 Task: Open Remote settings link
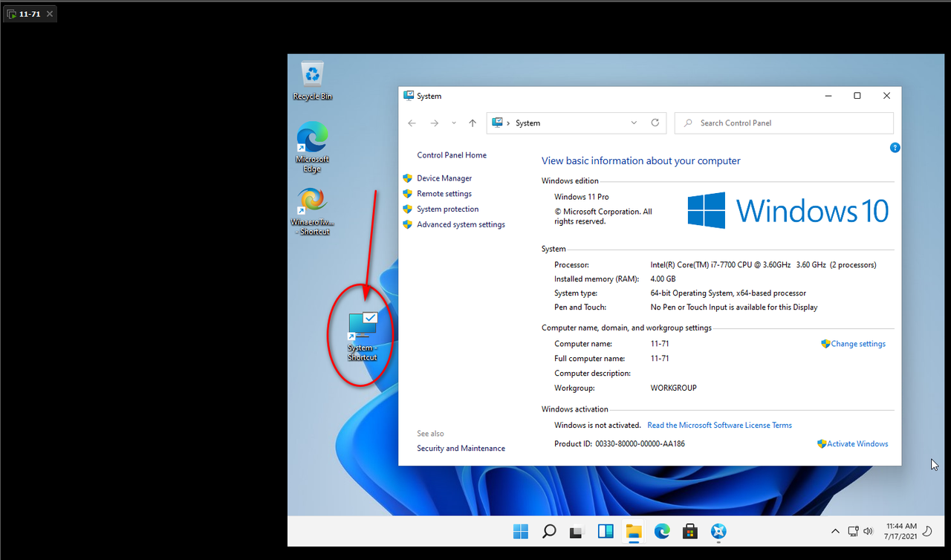pos(444,194)
